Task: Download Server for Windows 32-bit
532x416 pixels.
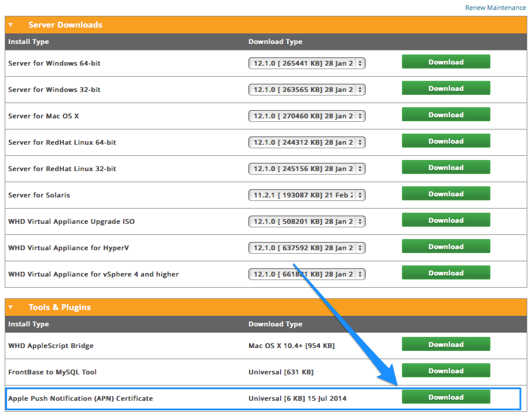Action: tap(446, 88)
